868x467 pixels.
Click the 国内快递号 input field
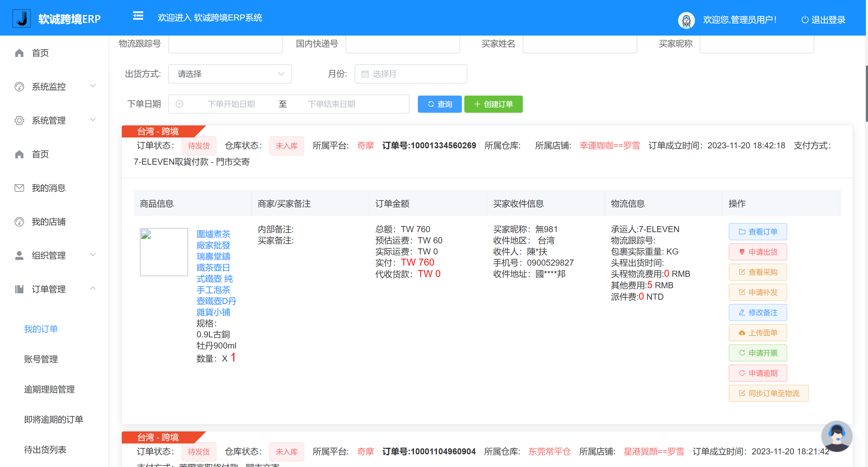coord(403,44)
